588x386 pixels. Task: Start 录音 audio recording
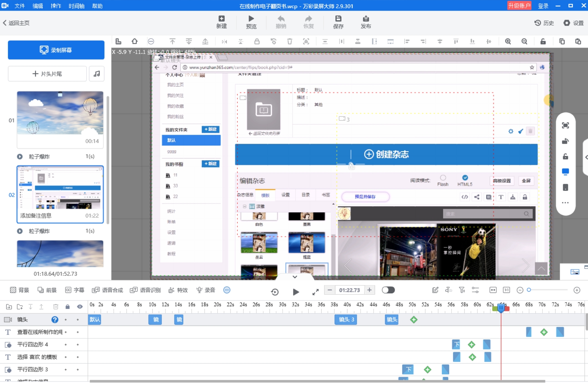(x=206, y=290)
